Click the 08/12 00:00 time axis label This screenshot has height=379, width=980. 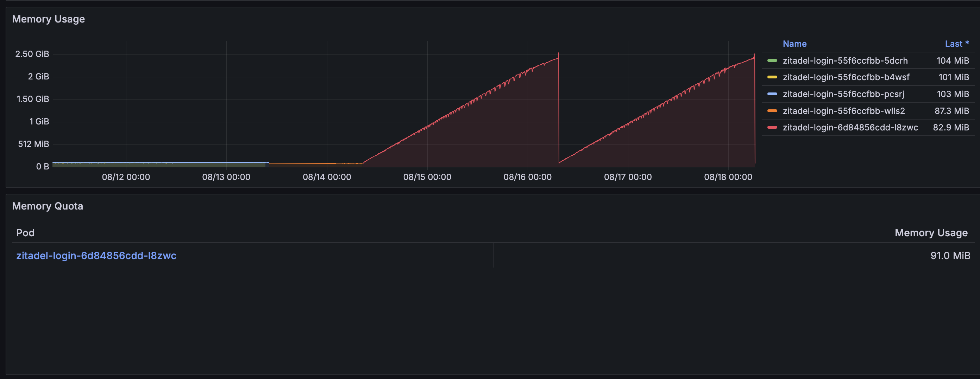pyautogui.click(x=126, y=177)
